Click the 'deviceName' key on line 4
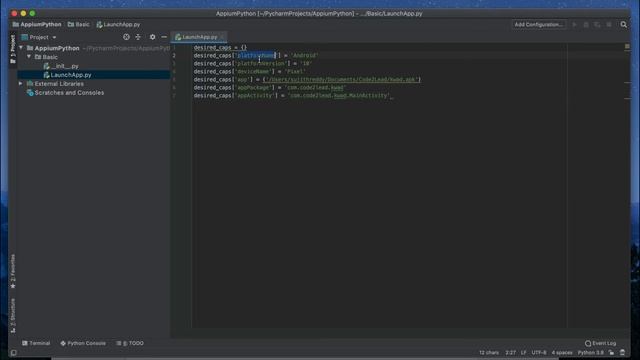The height and width of the screenshot is (360, 640). (x=254, y=71)
